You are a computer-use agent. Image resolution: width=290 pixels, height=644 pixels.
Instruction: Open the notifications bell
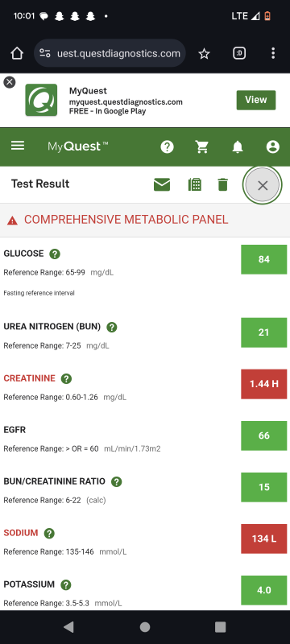[x=238, y=147]
